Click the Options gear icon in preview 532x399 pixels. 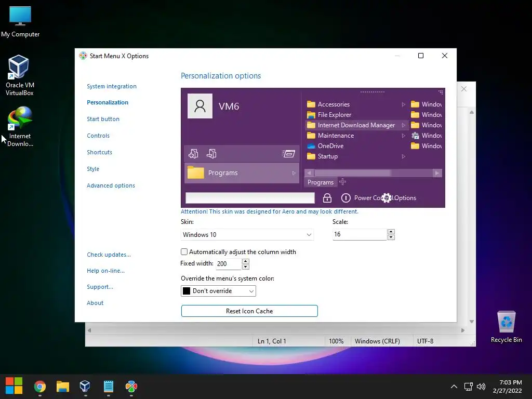(387, 198)
